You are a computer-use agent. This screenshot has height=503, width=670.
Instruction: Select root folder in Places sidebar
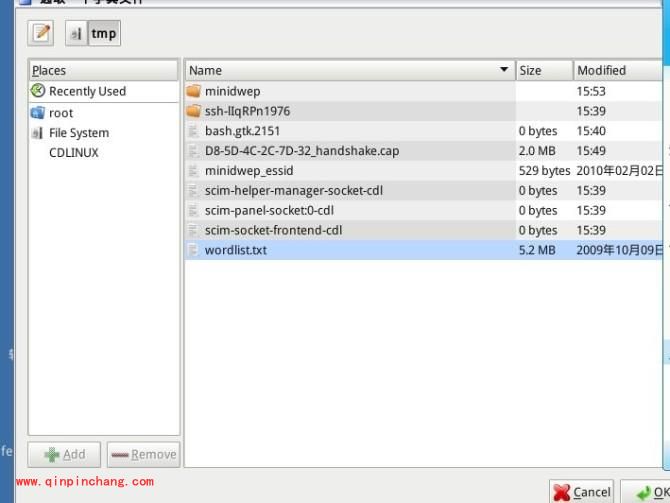tap(61, 113)
